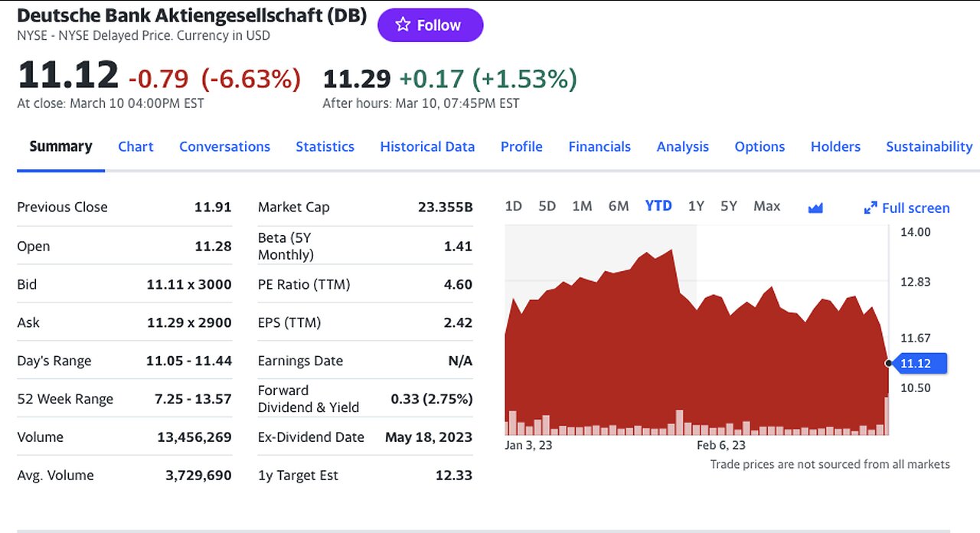Open the Sustainability tab
980x533 pixels.
coord(929,146)
